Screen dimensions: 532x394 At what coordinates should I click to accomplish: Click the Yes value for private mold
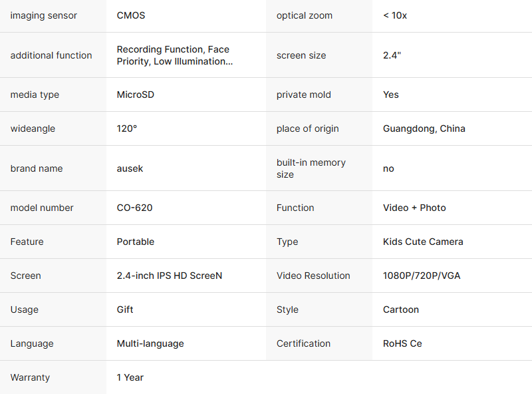tap(391, 95)
